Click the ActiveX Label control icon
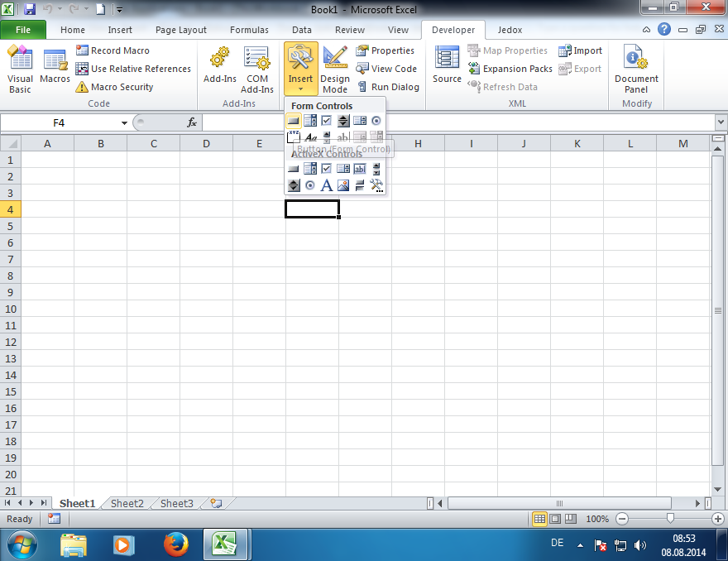The width and height of the screenshot is (728, 561). (x=327, y=185)
